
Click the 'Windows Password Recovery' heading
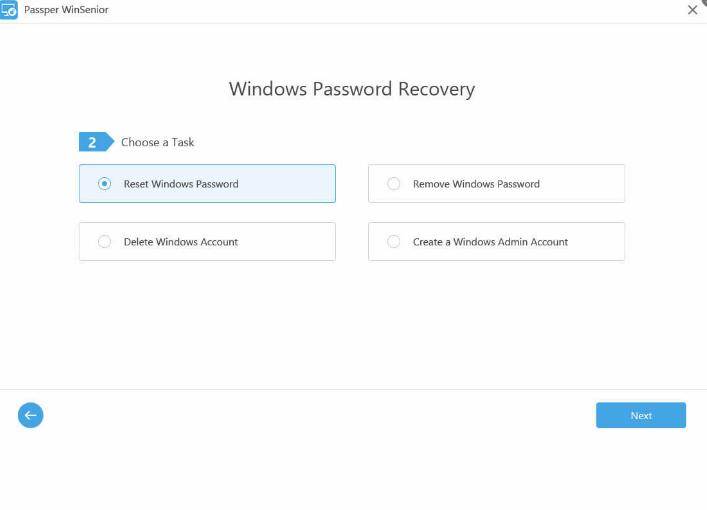(x=352, y=89)
